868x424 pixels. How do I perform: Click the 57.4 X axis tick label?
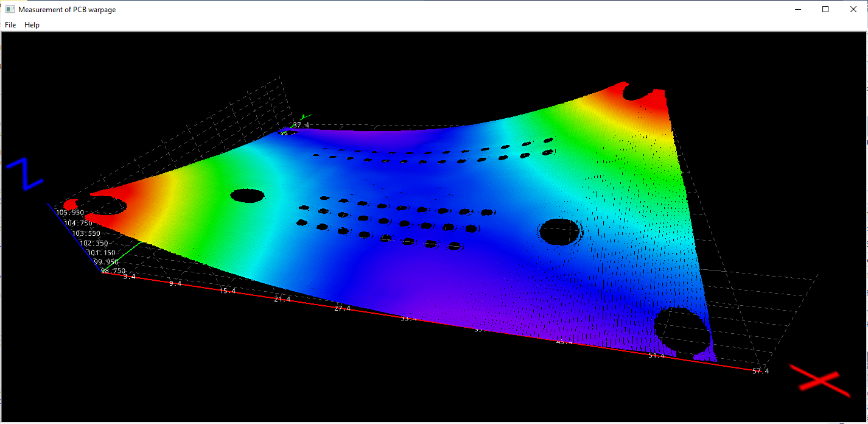[x=760, y=371]
